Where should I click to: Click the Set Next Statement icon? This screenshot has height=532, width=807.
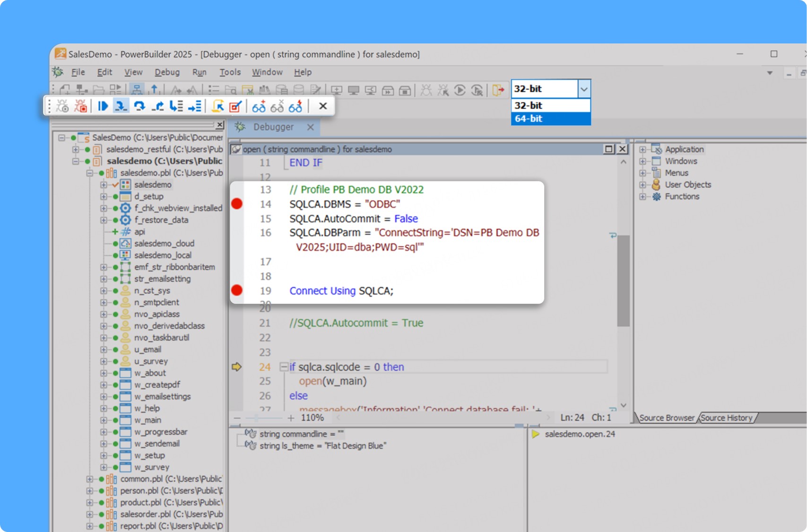195,106
